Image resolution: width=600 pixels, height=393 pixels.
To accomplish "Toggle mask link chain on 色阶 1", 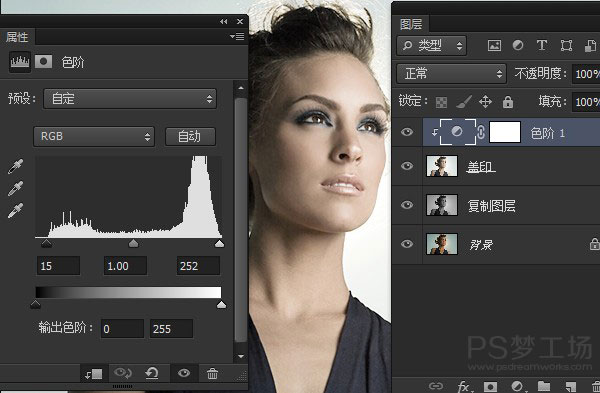I will pos(481,132).
